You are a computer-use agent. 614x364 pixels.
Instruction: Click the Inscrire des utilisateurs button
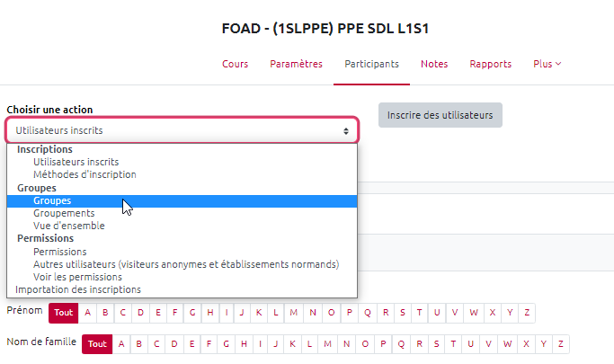tap(440, 115)
